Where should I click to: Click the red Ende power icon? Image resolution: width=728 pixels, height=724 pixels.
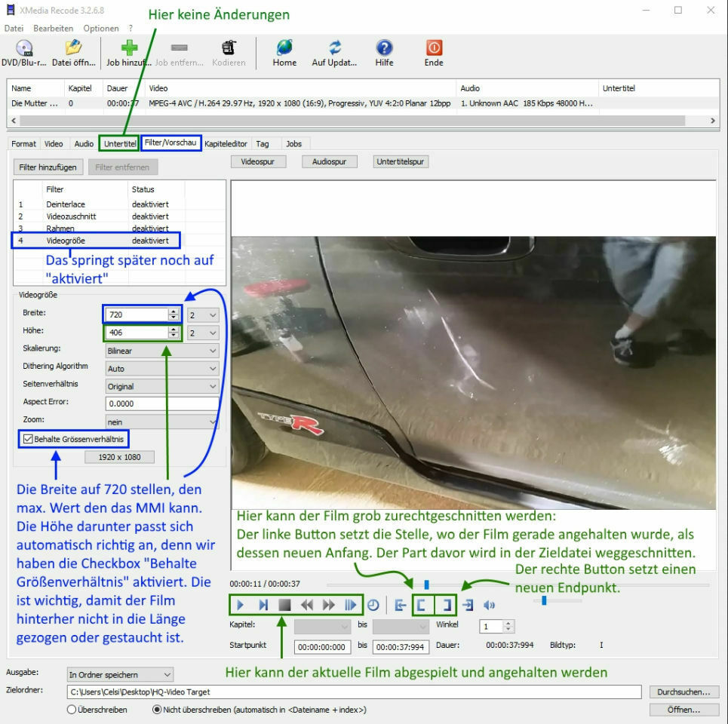coord(434,48)
